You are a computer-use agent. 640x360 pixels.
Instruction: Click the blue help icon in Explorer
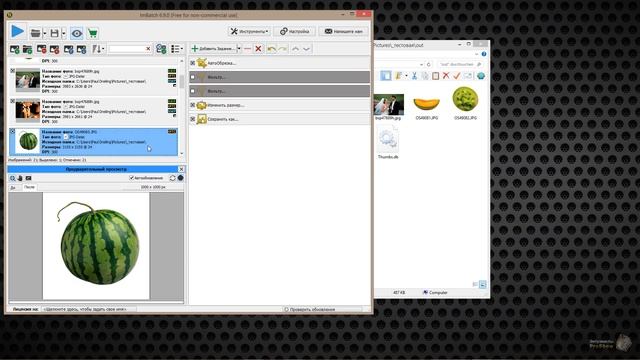484,54
